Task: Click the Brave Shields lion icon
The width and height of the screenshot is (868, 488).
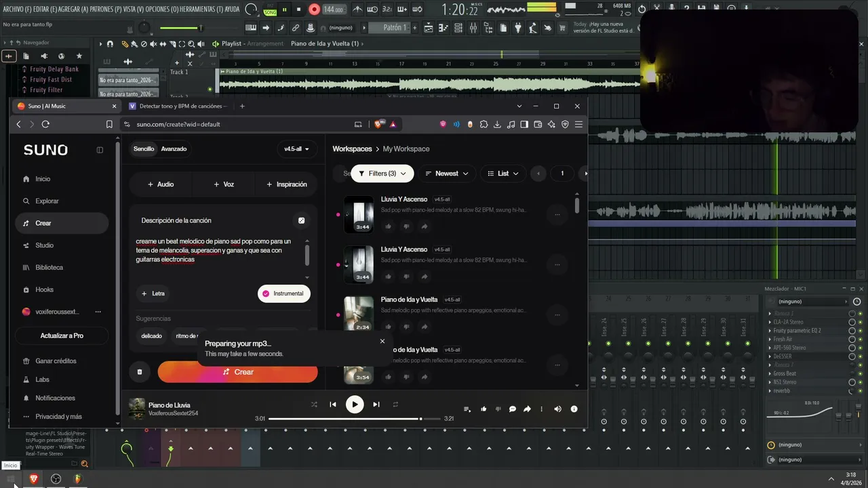Action: (x=378, y=124)
